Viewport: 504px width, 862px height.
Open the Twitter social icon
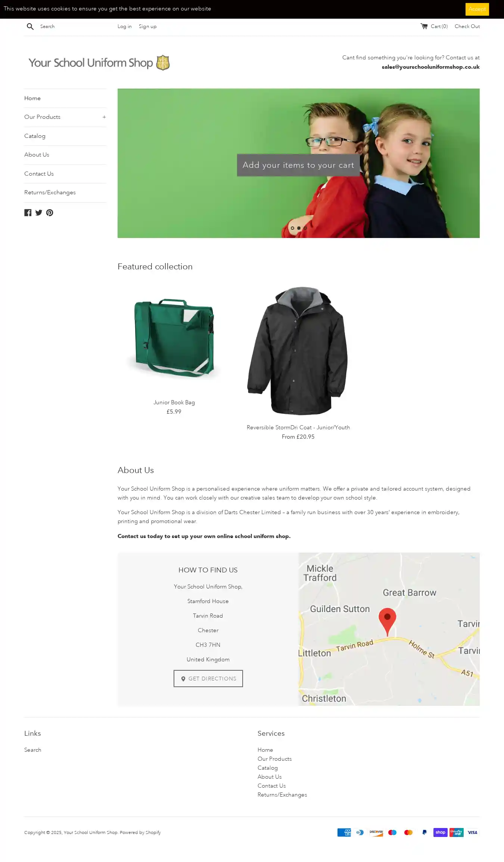click(x=39, y=213)
